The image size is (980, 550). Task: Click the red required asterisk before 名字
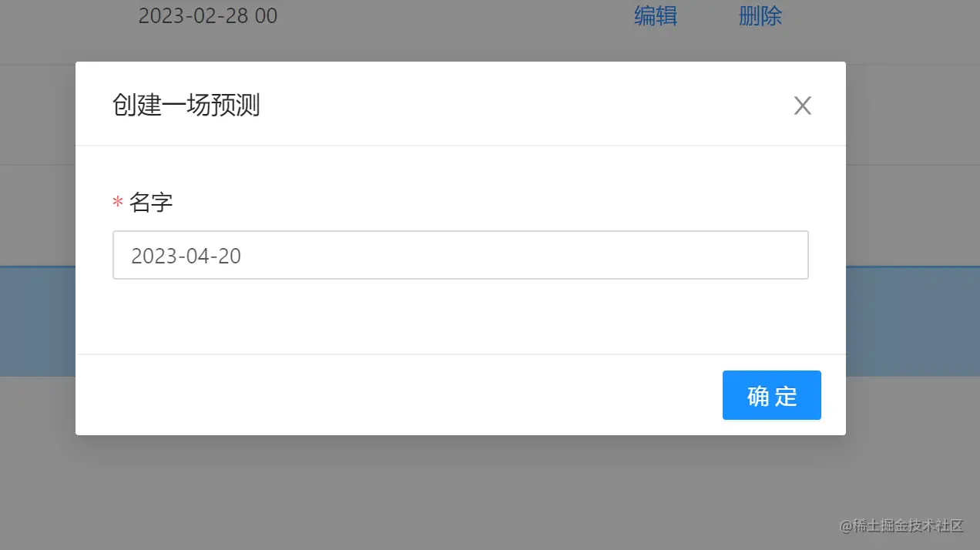118,203
